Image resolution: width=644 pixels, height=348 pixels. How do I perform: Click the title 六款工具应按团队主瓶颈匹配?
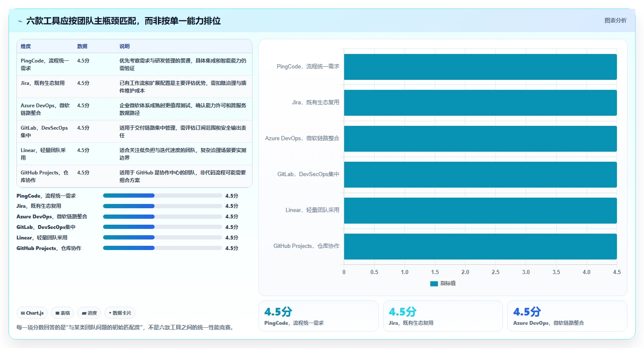click(x=123, y=21)
